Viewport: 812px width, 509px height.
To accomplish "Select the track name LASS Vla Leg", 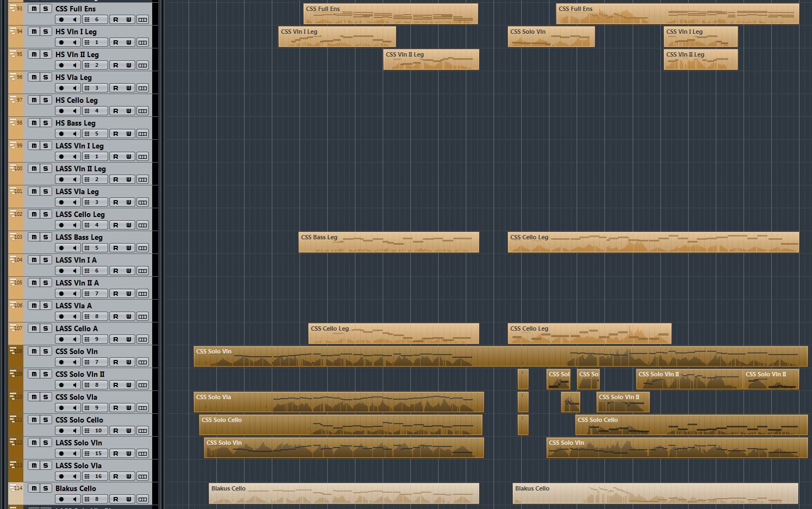I will point(77,191).
